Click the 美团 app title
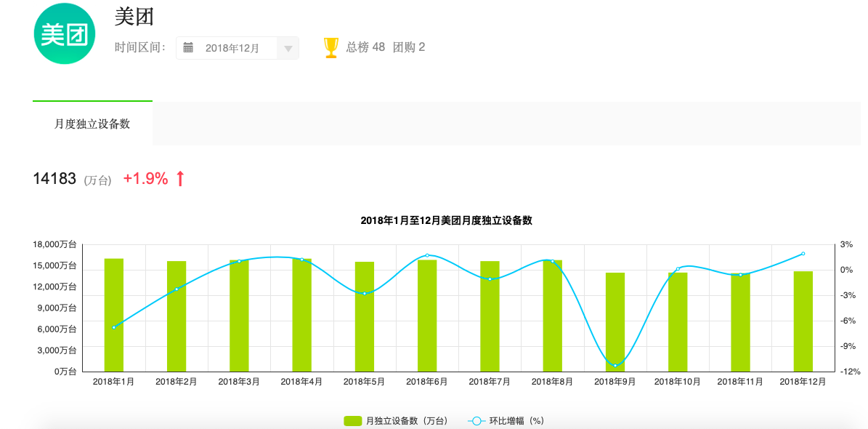This screenshot has width=868, height=429. click(x=134, y=17)
